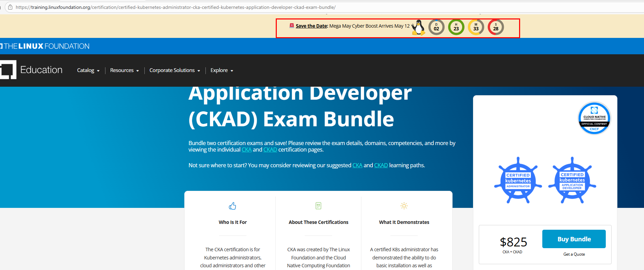Viewport: 644px width, 270px height.
Task: Click the Buy Bundle button
Action: pos(574,239)
